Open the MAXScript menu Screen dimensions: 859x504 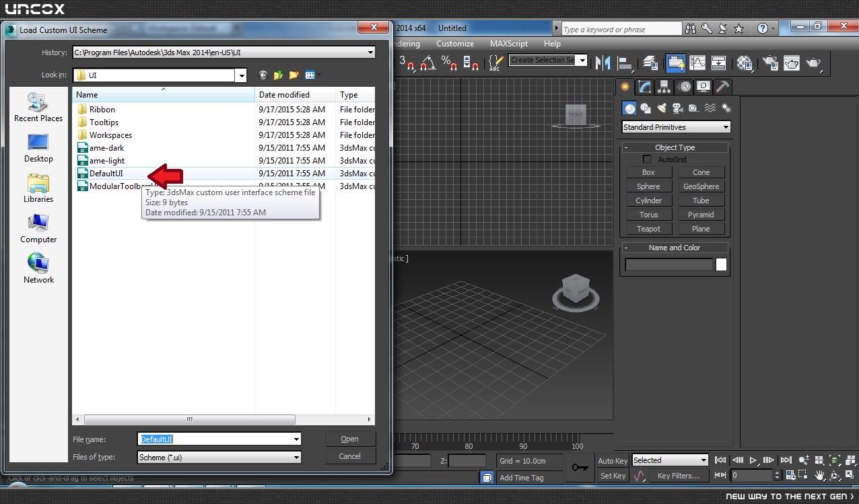(x=509, y=44)
